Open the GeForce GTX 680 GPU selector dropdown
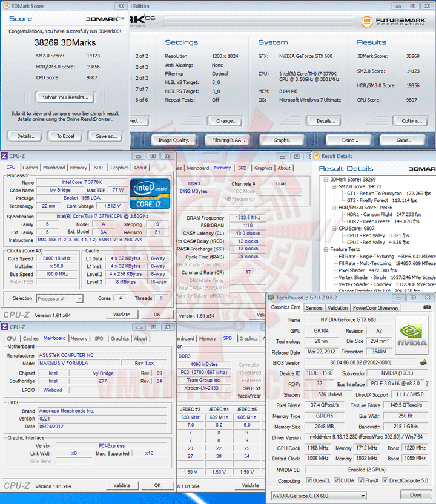This screenshot has height=504, width=436. (x=319, y=496)
